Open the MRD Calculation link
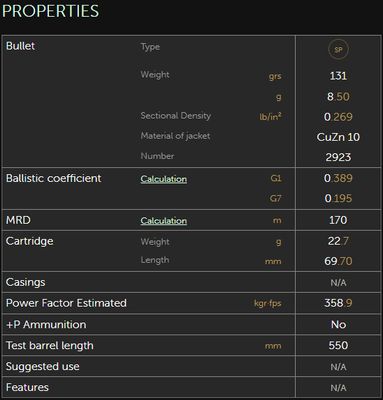 164,221
